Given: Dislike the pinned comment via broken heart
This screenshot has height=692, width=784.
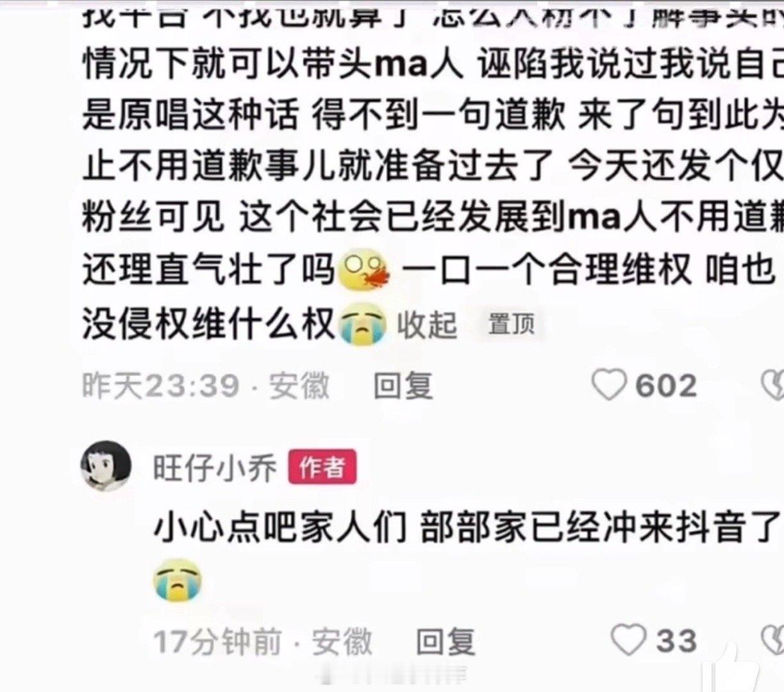Looking at the screenshot, I should click(x=772, y=386).
